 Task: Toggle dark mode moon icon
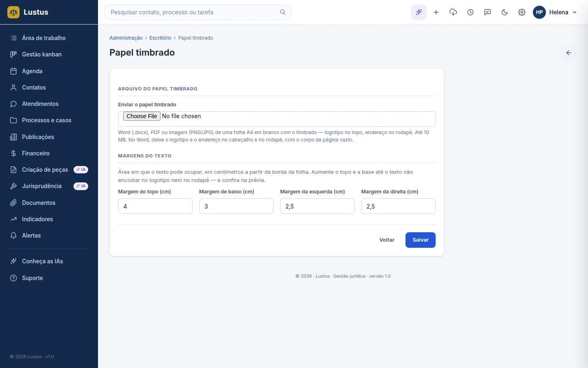505,12
